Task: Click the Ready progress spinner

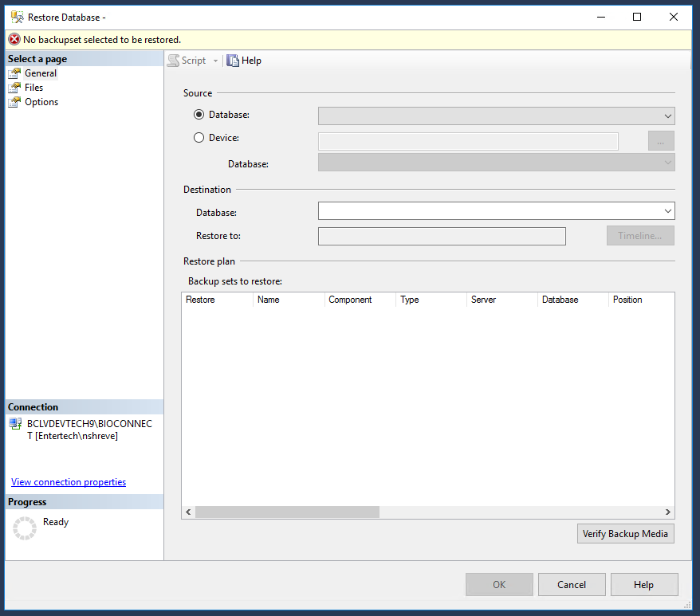Action: point(25,528)
